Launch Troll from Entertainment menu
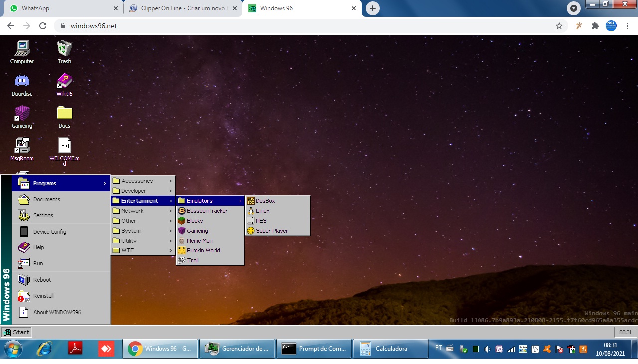The height and width of the screenshot is (364, 638). (210, 260)
